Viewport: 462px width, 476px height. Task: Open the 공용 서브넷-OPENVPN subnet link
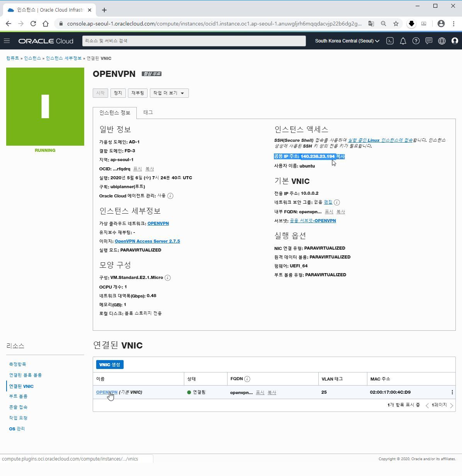pos(313,221)
